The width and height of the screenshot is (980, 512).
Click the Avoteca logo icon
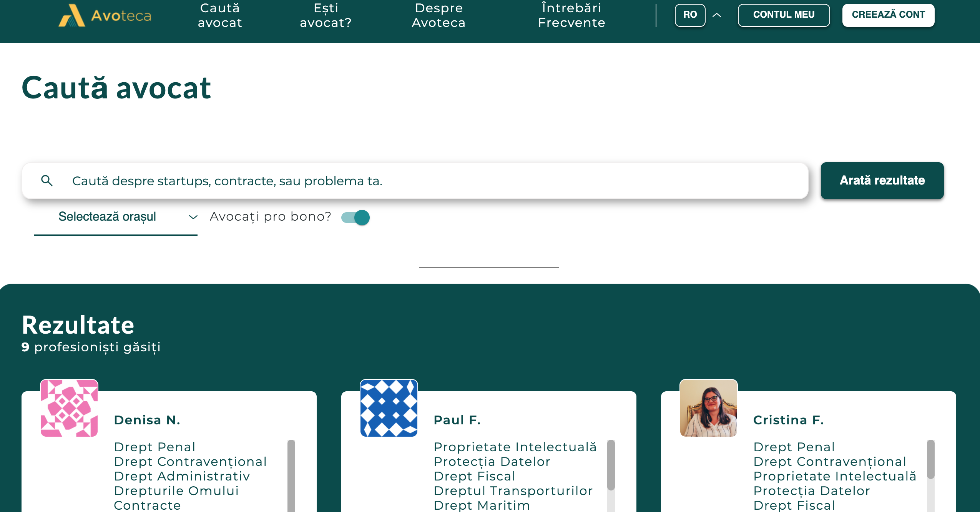coord(71,16)
